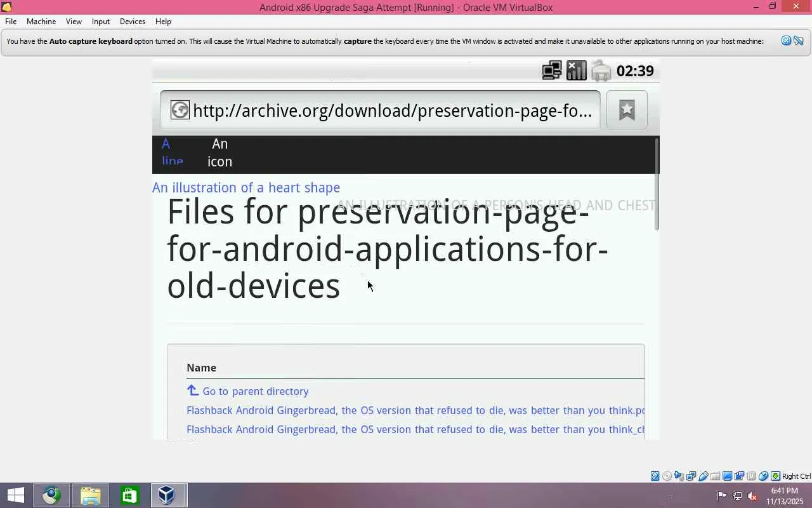Open File Explorer from the taskbar
This screenshot has width=812, height=508.
tap(91, 495)
